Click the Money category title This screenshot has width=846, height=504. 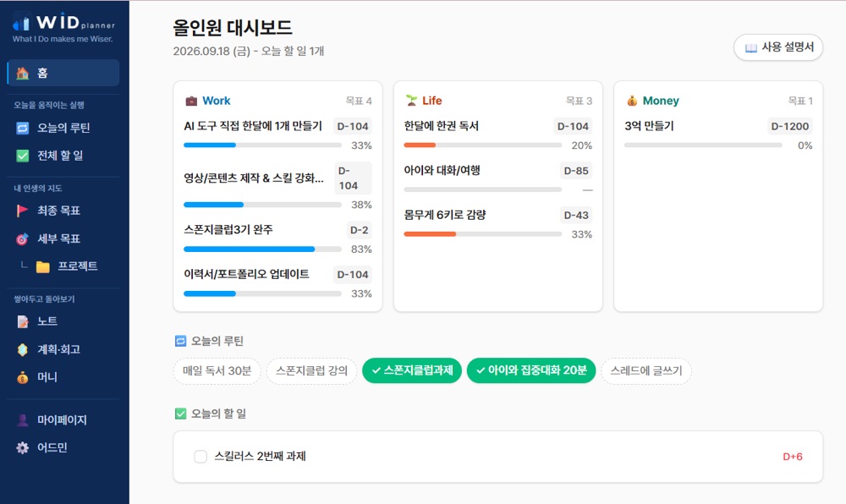(661, 101)
